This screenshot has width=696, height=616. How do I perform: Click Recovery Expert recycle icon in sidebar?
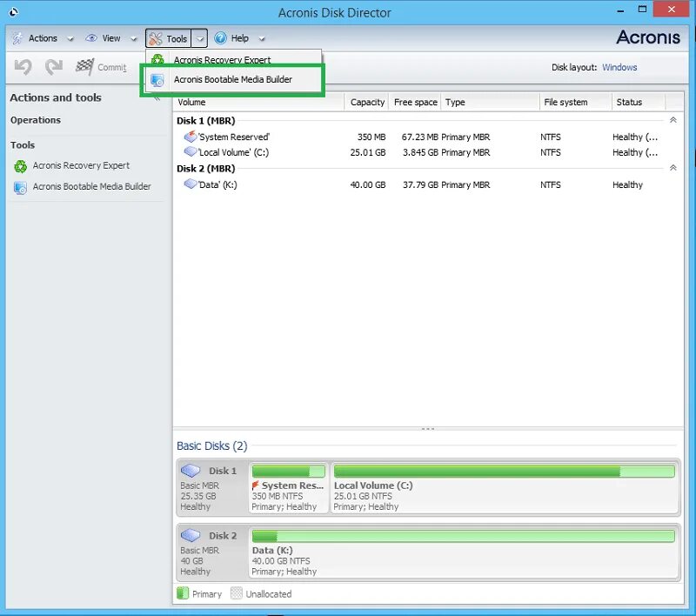(20, 166)
